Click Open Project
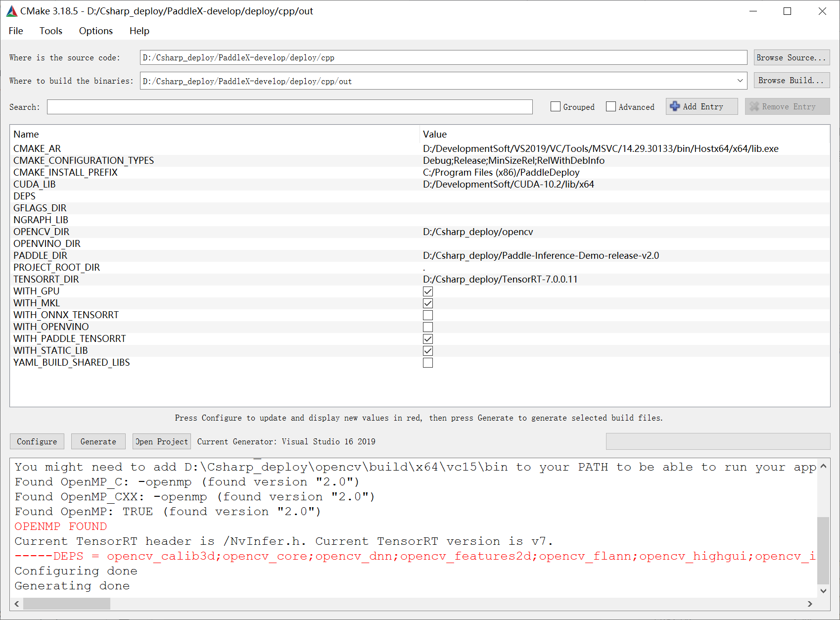 161,441
